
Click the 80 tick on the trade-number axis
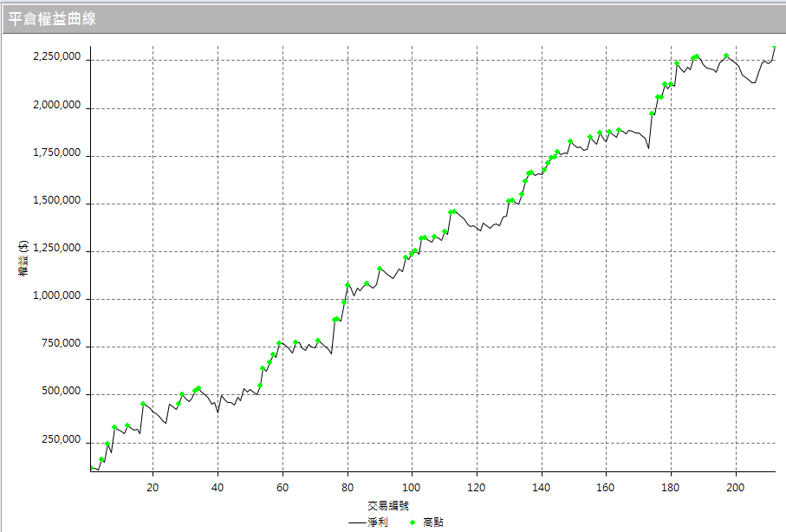point(348,487)
